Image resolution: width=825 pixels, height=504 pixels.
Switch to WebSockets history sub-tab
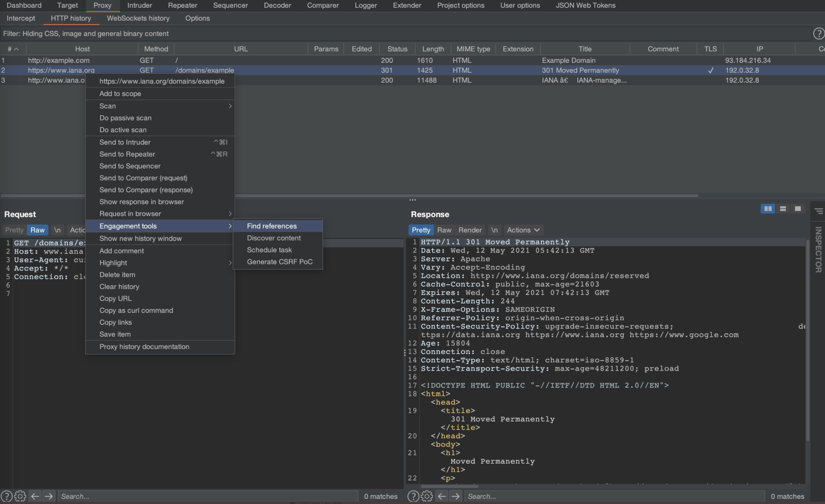[138, 18]
